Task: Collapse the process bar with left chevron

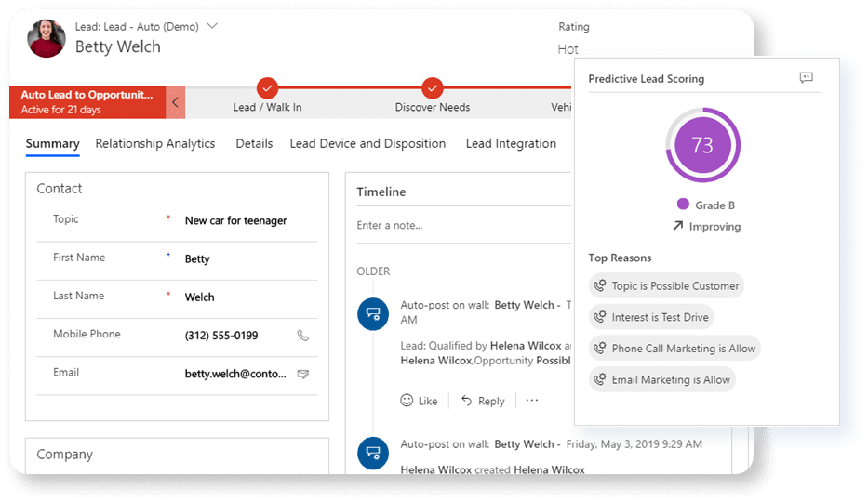Action: (176, 102)
